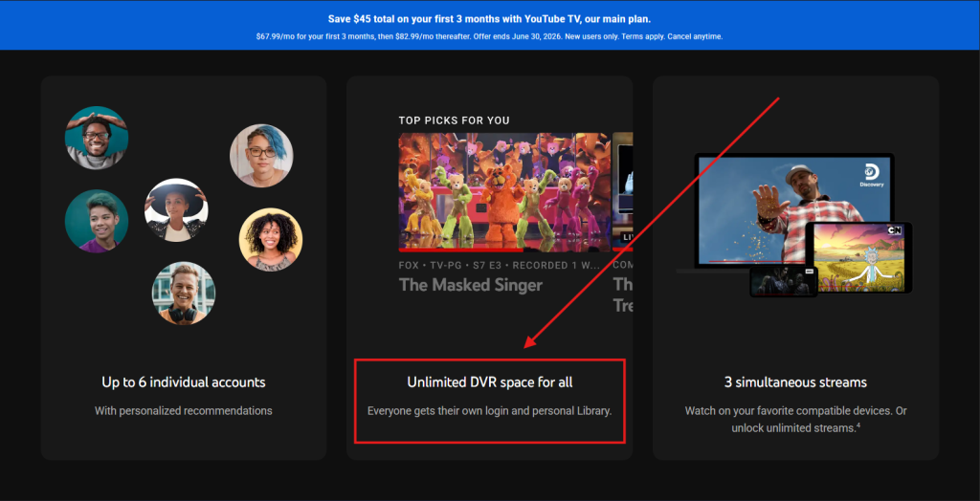Click the green-haired teen avatar

pos(97,221)
